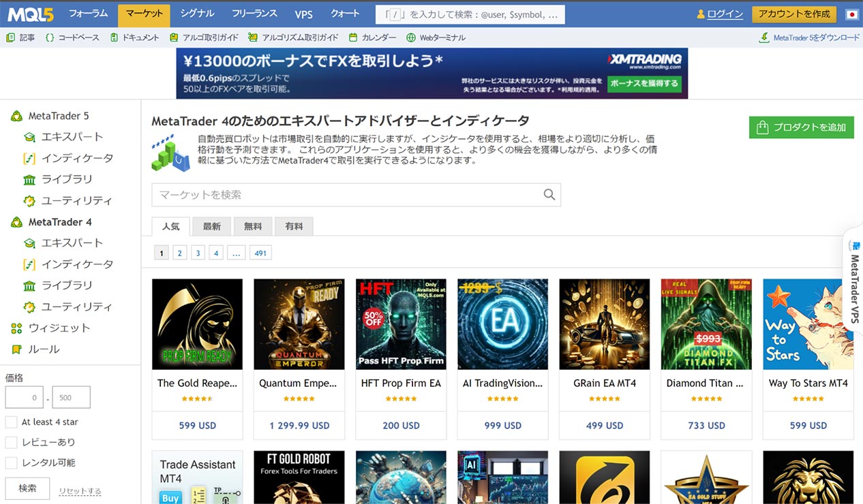This screenshot has width=863, height=504.
Task: Click the magnifier icon in マーケットを検索 box
Action: (x=549, y=195)
